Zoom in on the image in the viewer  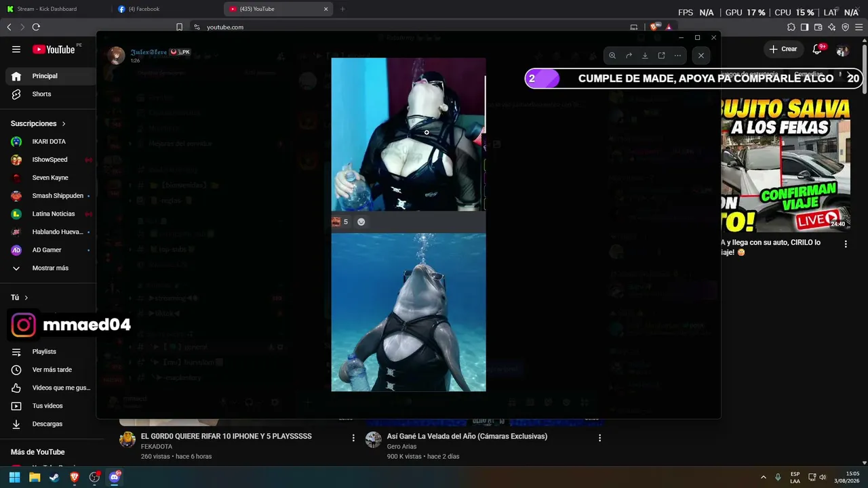point(612,56)
